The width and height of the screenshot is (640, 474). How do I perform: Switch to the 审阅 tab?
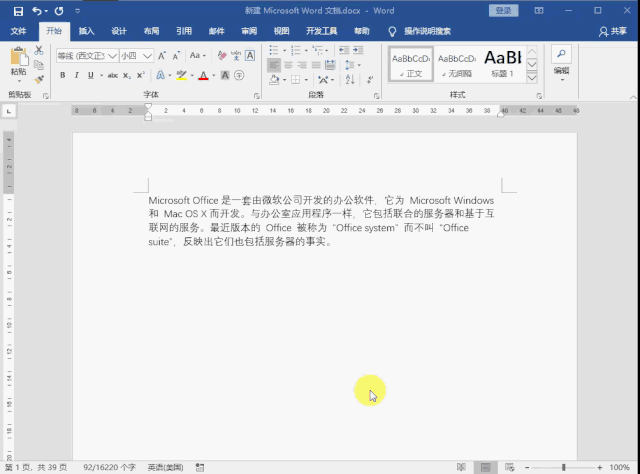pyautogui.click(x=249, y=31)
